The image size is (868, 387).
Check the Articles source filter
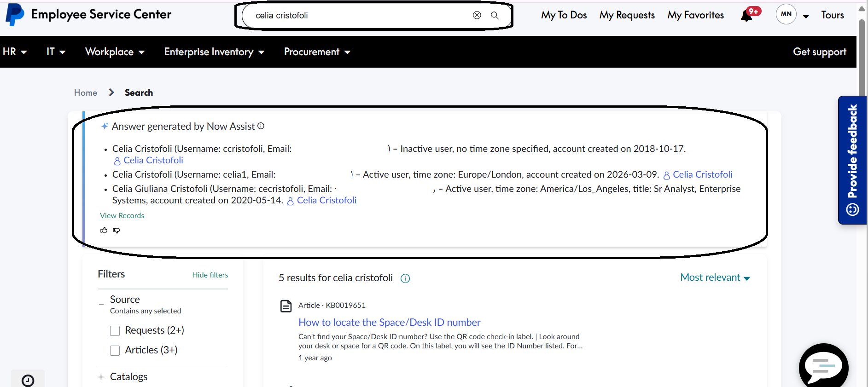coord(115,351)
